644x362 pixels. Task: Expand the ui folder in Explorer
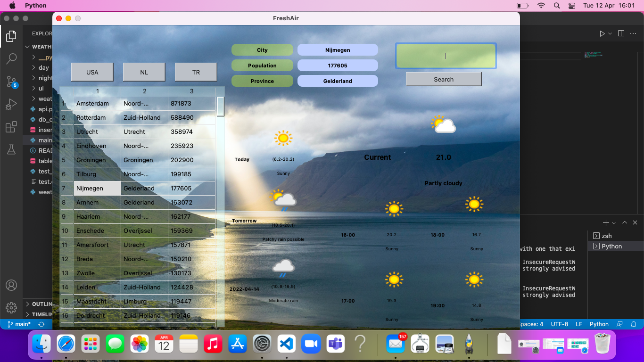39,88
